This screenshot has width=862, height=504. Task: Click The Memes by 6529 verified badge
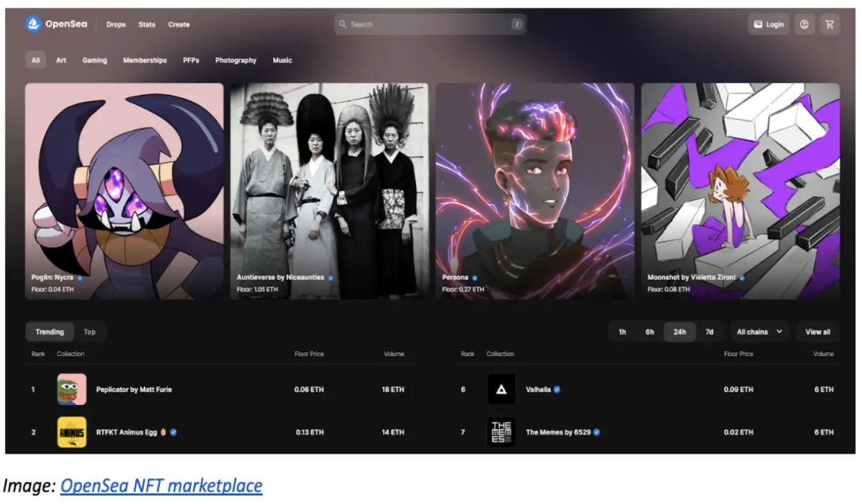pos(597,432)
